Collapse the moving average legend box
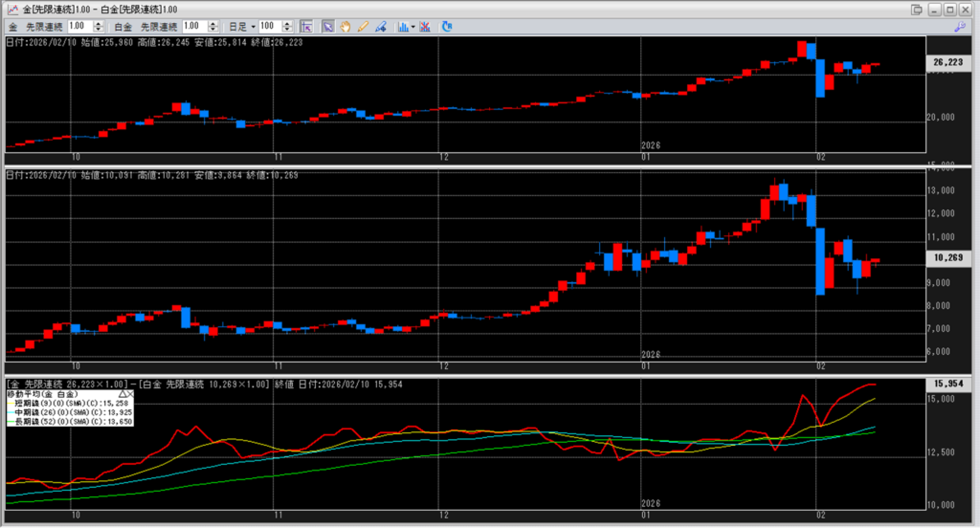980x528 pixels. tap(121, 393)
